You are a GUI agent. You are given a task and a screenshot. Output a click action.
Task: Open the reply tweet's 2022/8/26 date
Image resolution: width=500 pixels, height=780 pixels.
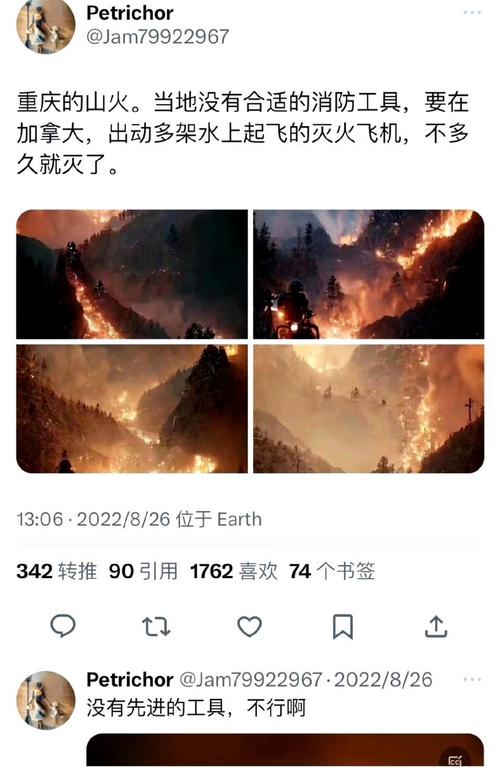(383, 680)
